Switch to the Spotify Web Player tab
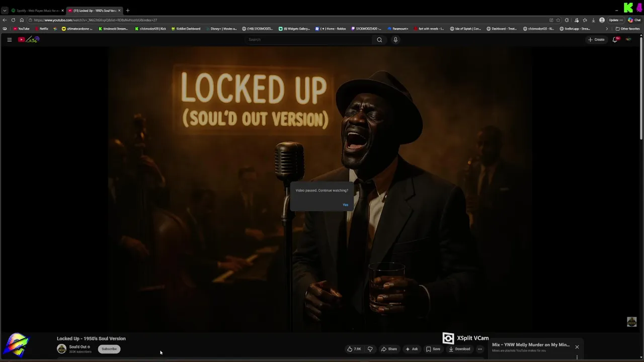This screenshot has height=362, width=644. tap(37, 11)
